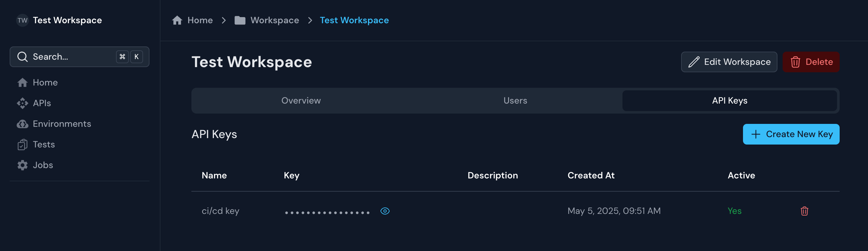
Task: Click the Environments cloud icon
Action: pos(23,124)
